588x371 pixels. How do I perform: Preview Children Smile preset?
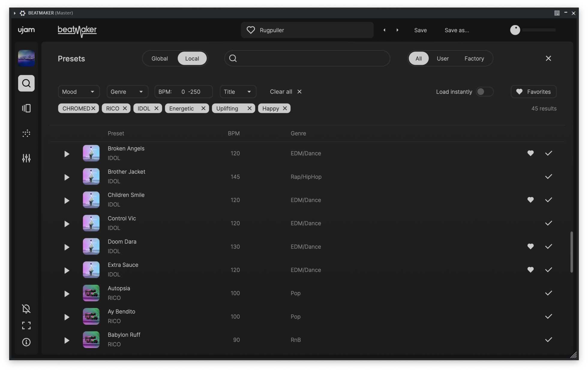[x=67, y=201]
